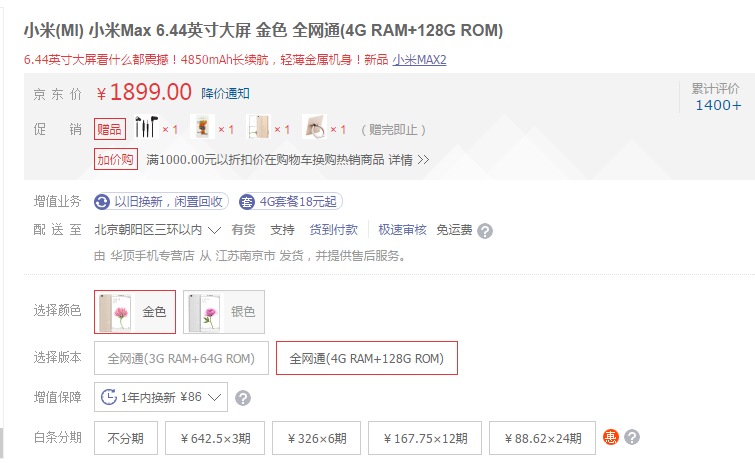This screenshot has width=755, height=463.
Task: Open the 白条分期 help question icon
Action: coord(632,437)
